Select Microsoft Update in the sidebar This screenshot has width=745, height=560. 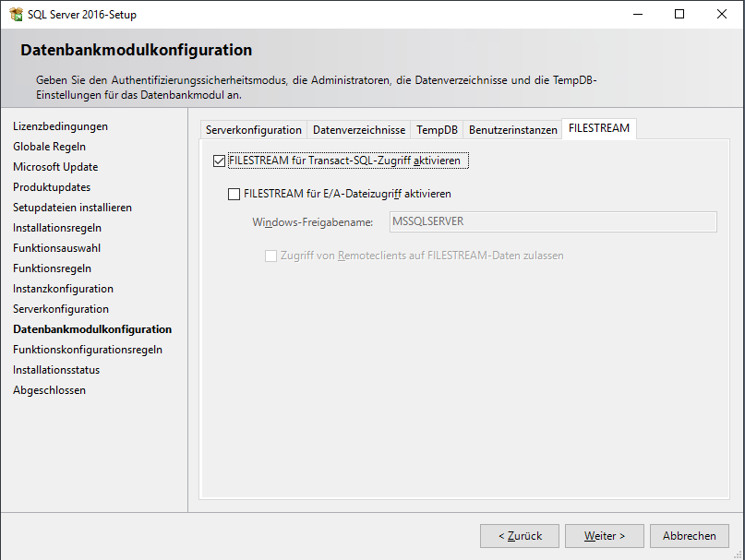[55, 167]
